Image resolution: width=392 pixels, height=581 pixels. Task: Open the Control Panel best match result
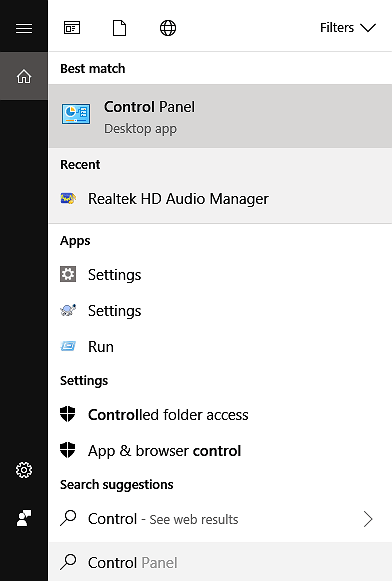point(220,116)
